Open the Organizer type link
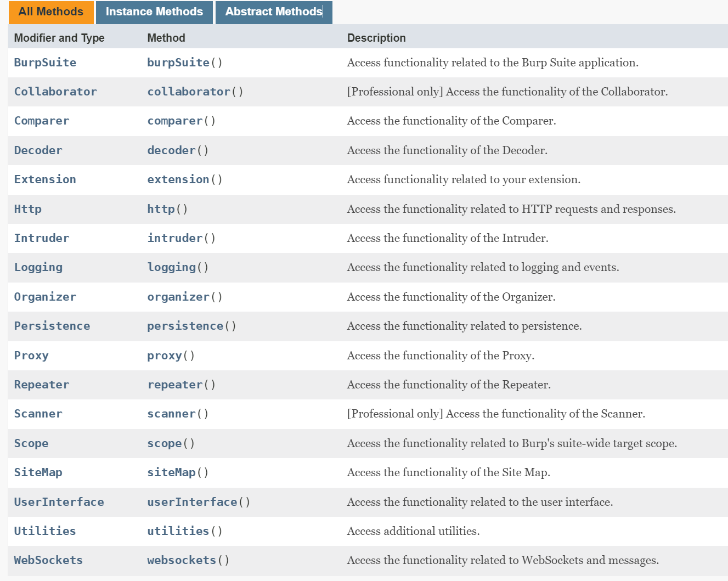The height and width of the screenshot is (581, 728). click(45, 297)
